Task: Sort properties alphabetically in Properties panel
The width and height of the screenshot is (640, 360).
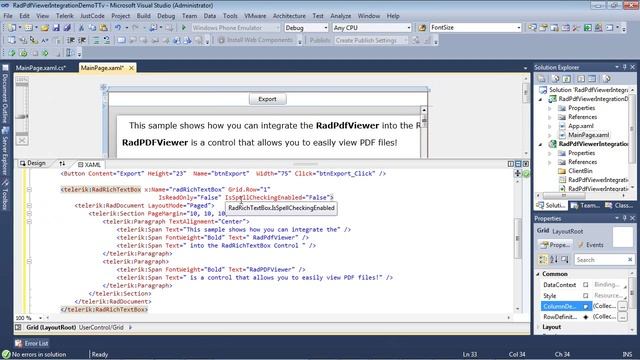Action: (554, 260)
